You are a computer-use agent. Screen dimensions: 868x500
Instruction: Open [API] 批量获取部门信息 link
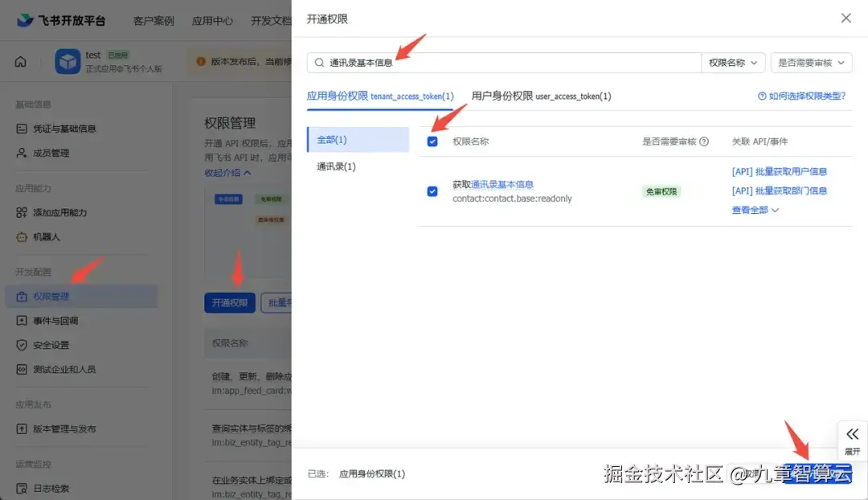779,191
